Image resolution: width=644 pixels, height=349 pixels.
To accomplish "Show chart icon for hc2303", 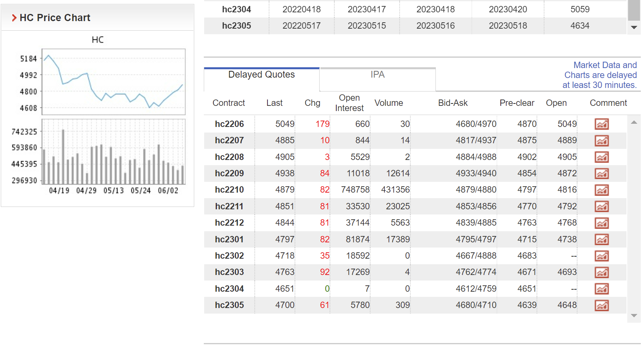I will click(601, 273).
